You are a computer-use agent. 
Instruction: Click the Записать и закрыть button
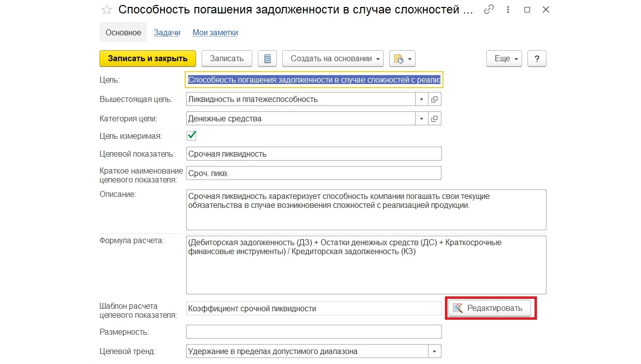tap(148, 59)
